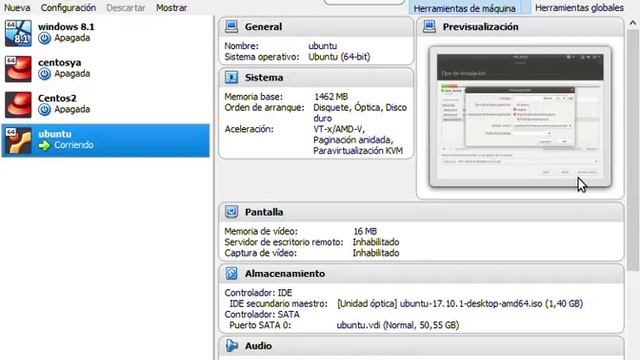640x360 pixels.
Task: Click the scroll up arrow of details pane
Action: (633, 24)
